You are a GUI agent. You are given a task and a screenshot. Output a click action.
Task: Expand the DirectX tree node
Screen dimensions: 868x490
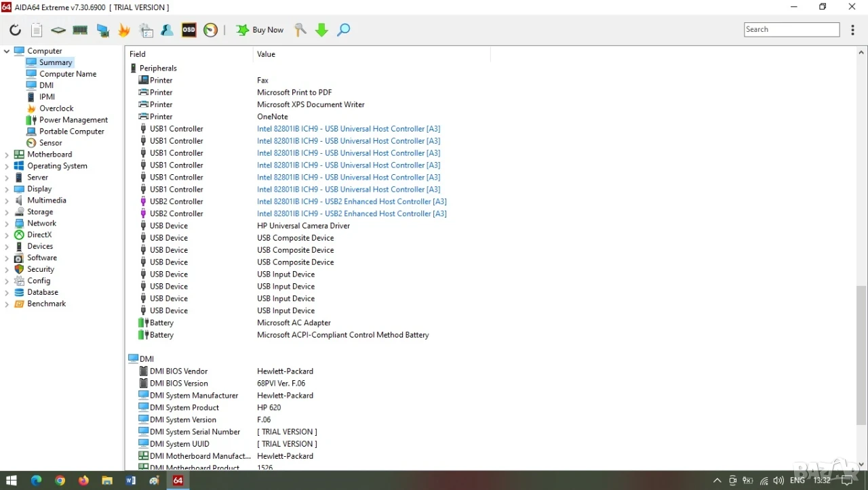pos(7,235)
